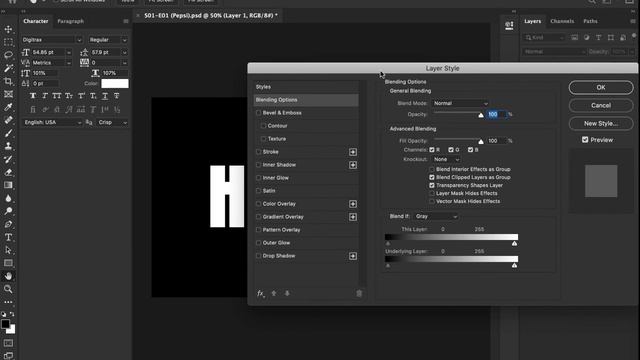Click the Fill Opacity slider handle
Image resolution: width=640 pixels, height=360 pixels.
point(481,141)
